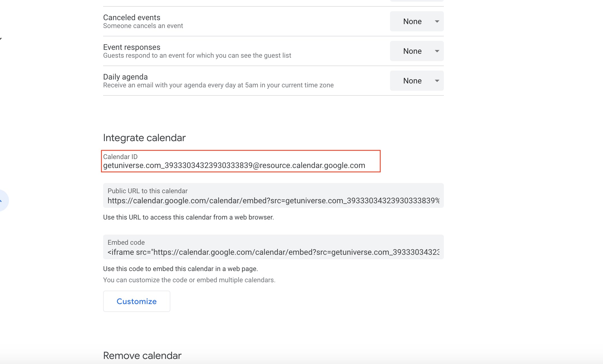This screenshot has height=364, width=603.
Task: Click 'Use this URL to access' helper text
Action: [188, 217]
